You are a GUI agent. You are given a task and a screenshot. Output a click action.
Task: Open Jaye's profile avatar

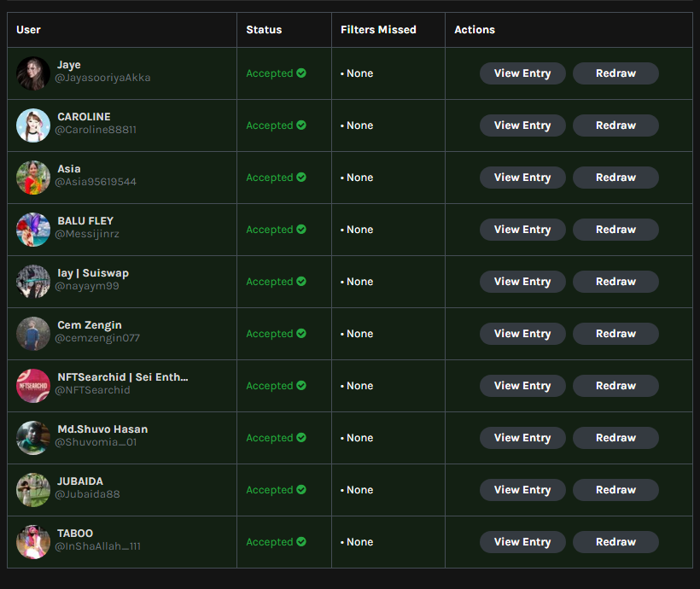(33, 73)
